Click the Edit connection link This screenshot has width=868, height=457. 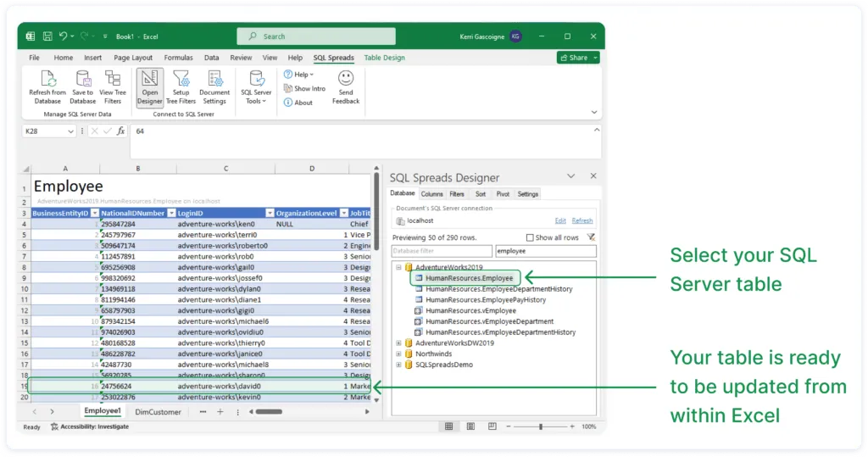tap(560, 220)
